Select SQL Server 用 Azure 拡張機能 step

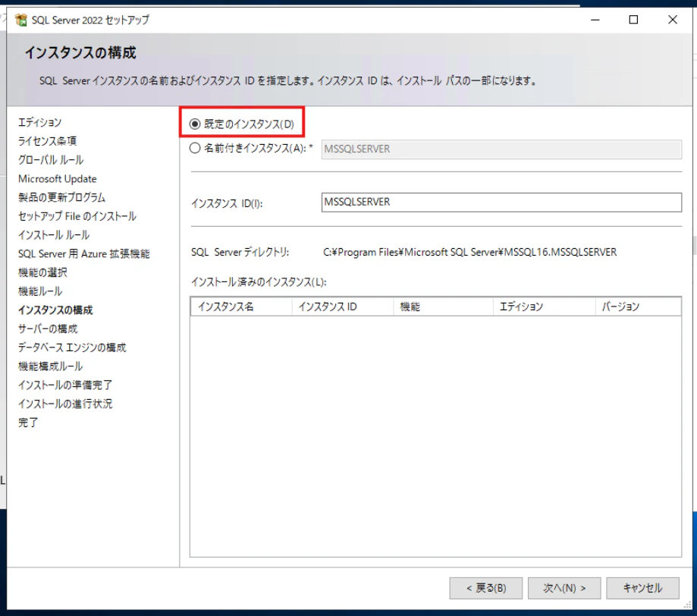click(84, 254)
